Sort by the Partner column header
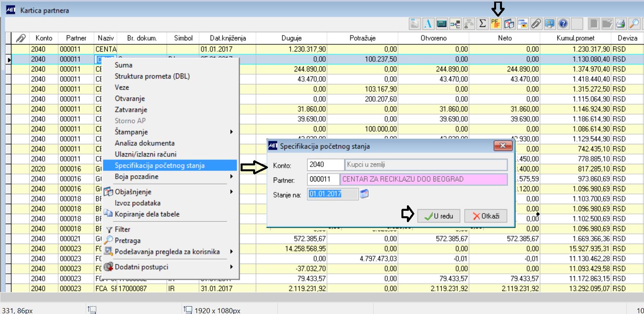The width and height of the screenshot is (644, 314). click(76, 38)
